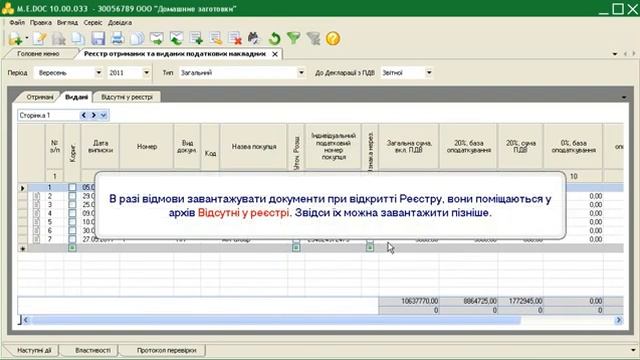Click the document icon in row 6
640x360 pixels.
click(x=37, y=231)
